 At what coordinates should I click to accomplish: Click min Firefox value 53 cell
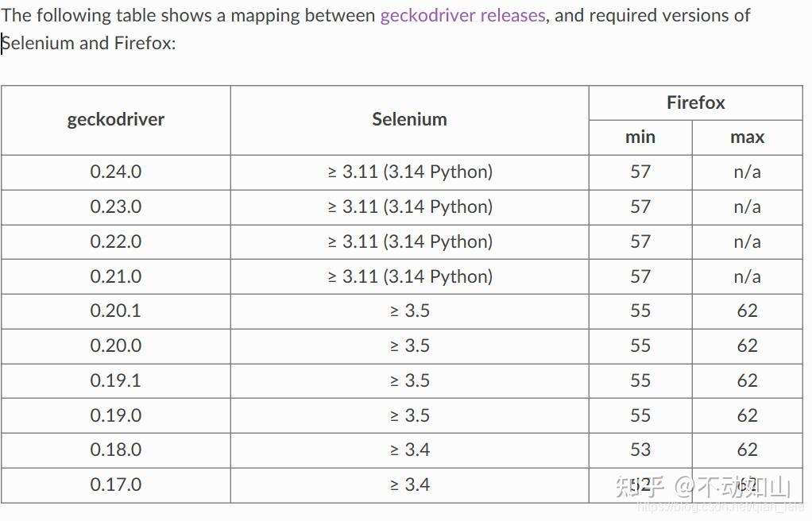point(640,450)
